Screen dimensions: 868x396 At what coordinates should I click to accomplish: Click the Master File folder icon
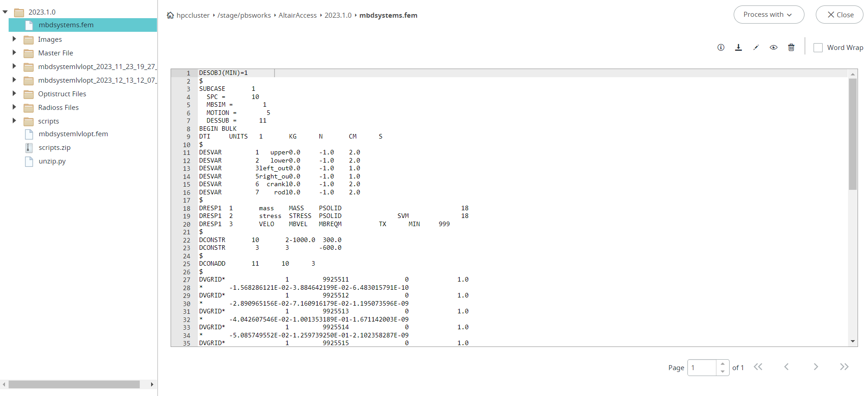29,53
